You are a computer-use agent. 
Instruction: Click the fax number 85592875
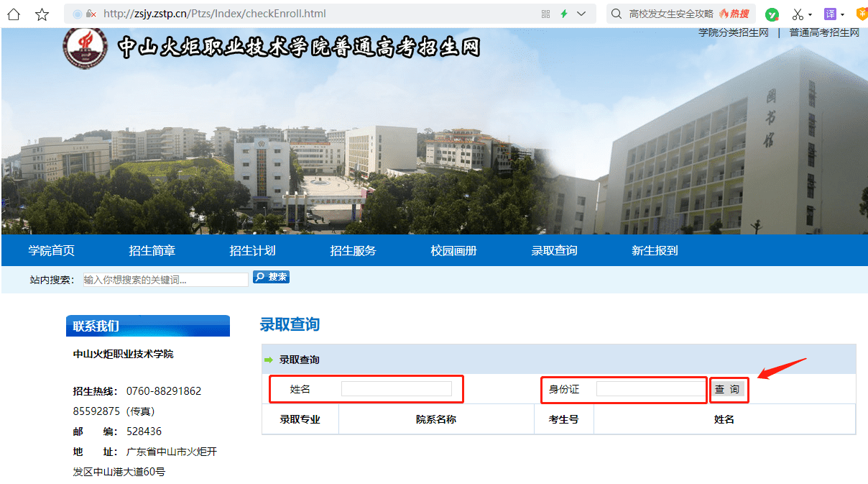coord(96,411)
